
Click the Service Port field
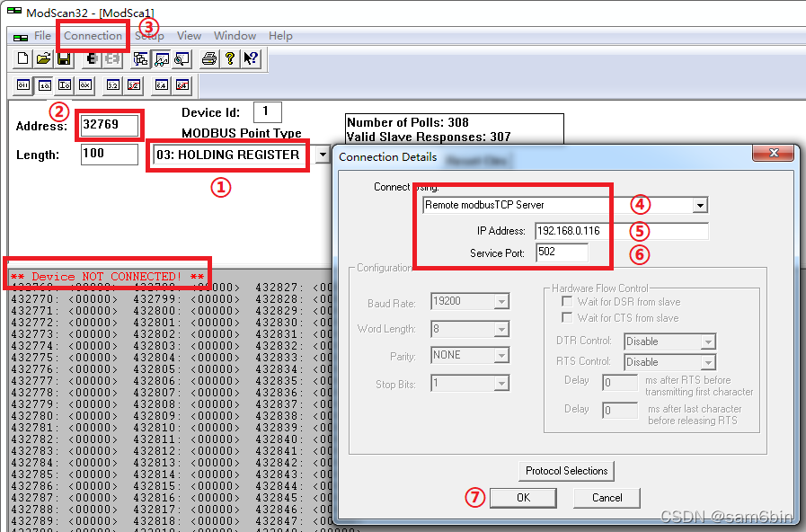pos(562,253)
